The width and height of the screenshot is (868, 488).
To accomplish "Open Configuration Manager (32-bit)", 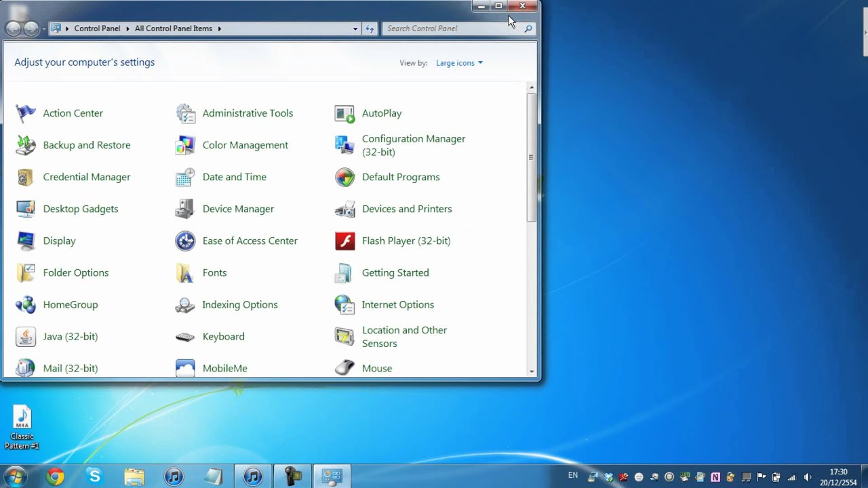I will pos(400,145).
